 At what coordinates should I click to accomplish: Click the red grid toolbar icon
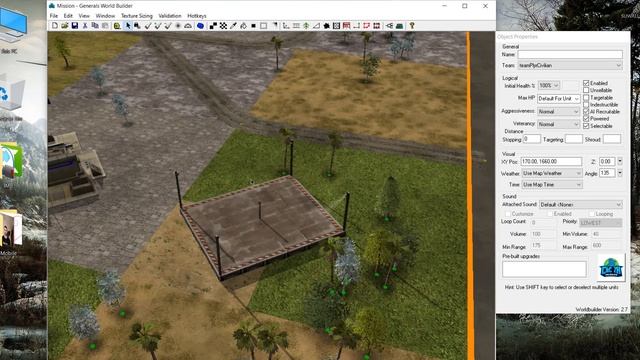click(376, 26)
